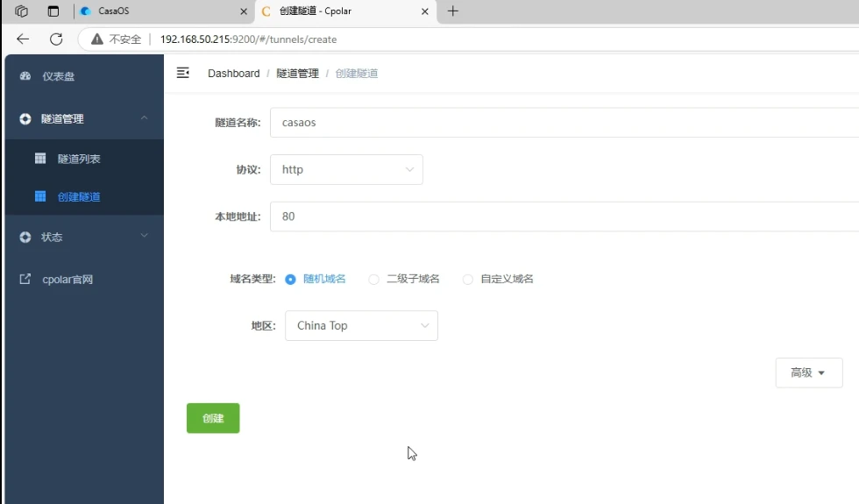Click the 创建隧道 grid icon
The height and width of the screenshot is (504, 859).
point(40,196)
